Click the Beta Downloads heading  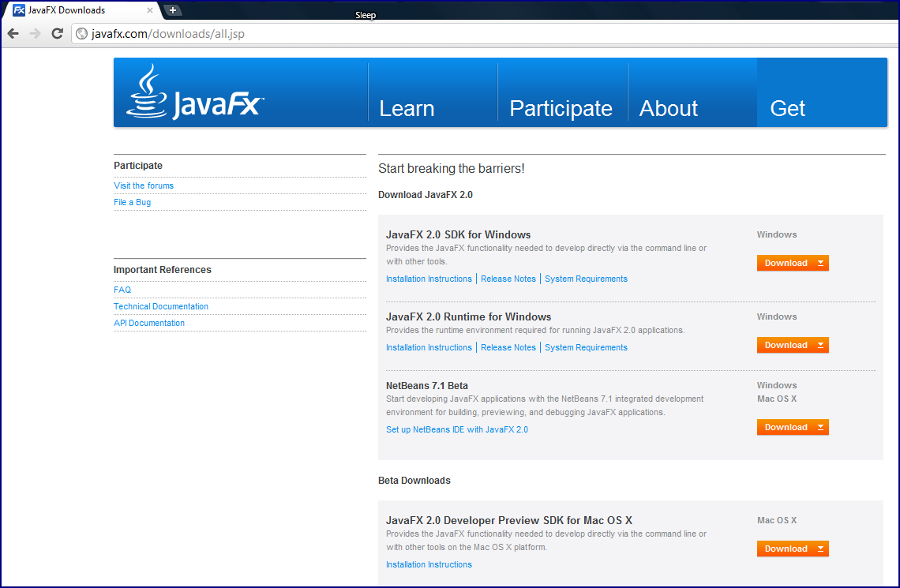(x=414, y=481)
